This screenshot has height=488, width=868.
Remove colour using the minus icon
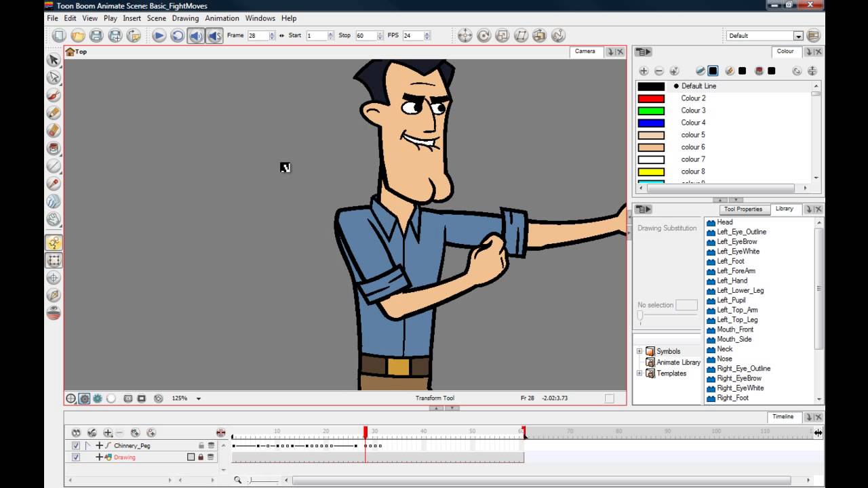pyautogui.click(x=658, y=71)
